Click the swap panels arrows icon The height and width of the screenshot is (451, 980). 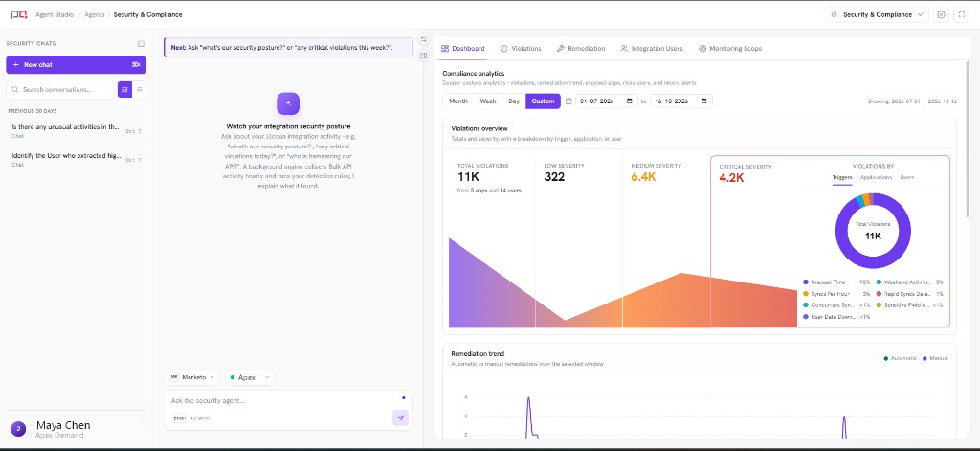coord(423,39)
